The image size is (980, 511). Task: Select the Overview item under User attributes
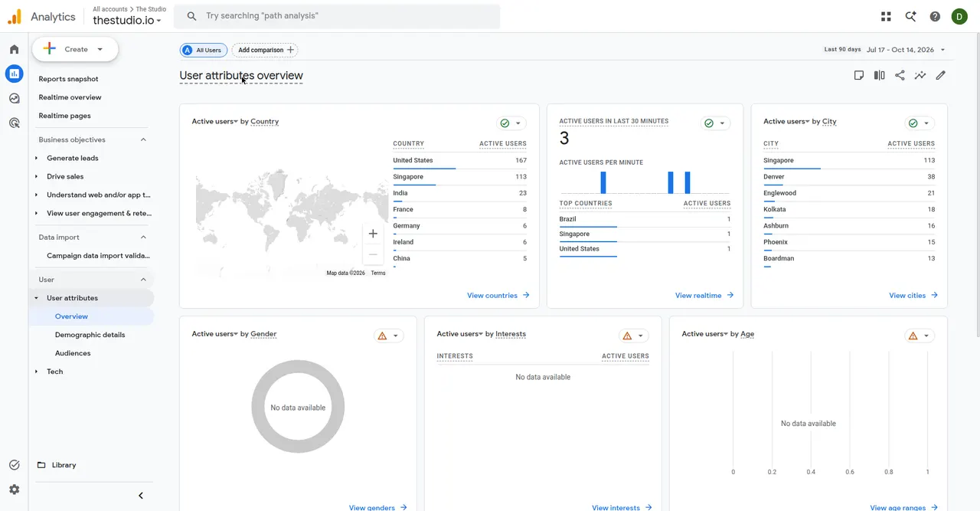point(92,316)
